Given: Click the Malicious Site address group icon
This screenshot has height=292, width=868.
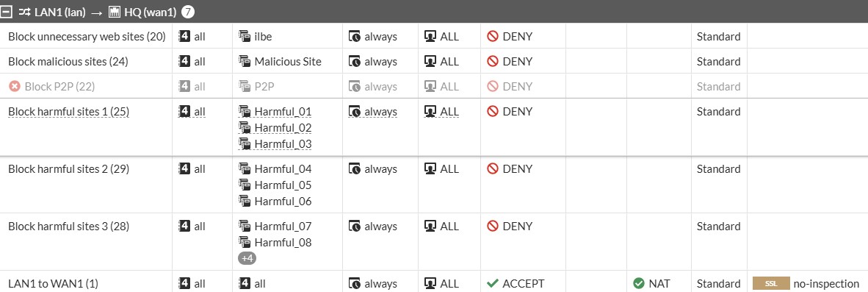Looking at the screenshot, I should [244, 62].
